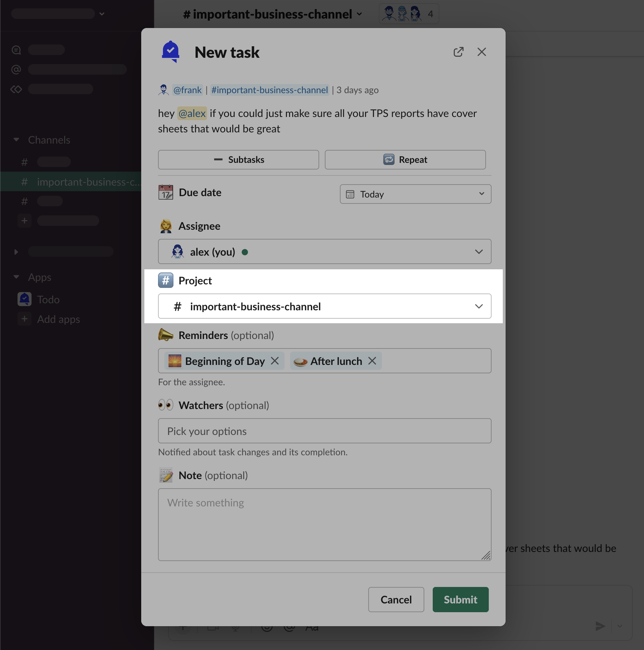Collapse the Apps section
Screen dimensions: 644x650
pos(16,277)
